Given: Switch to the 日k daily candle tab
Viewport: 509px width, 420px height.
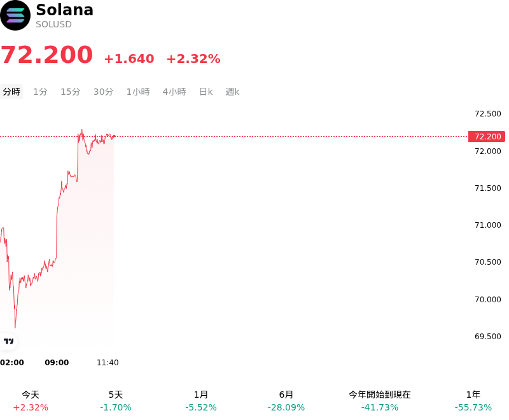Looking at the screenshot, I should (206, 92).
